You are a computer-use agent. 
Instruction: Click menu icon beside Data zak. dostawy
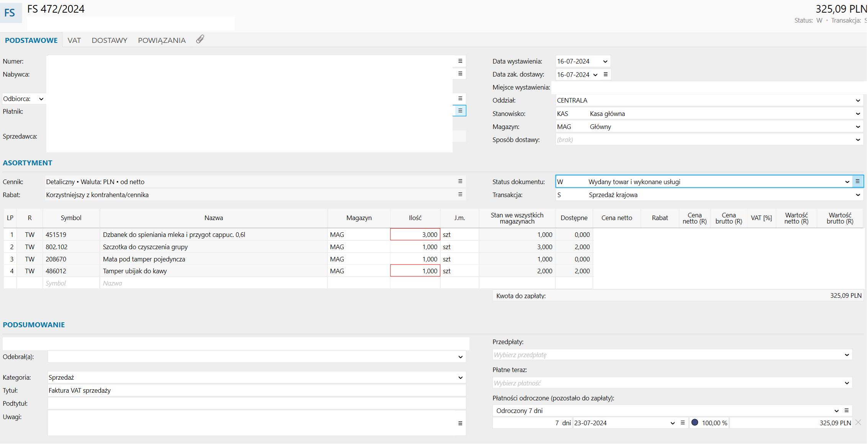pyautogui.click(x=606, y=74)
